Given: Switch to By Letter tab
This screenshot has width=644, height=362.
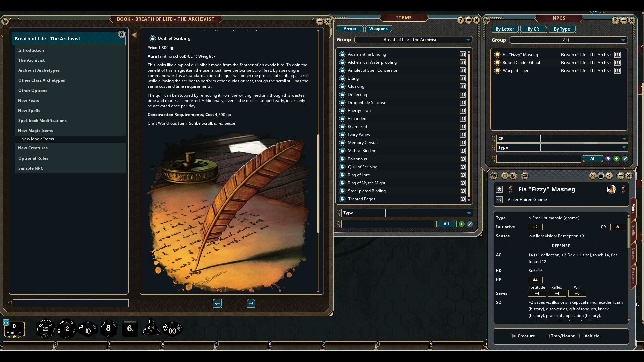Looking at the screenshot, I should [504, 29].
